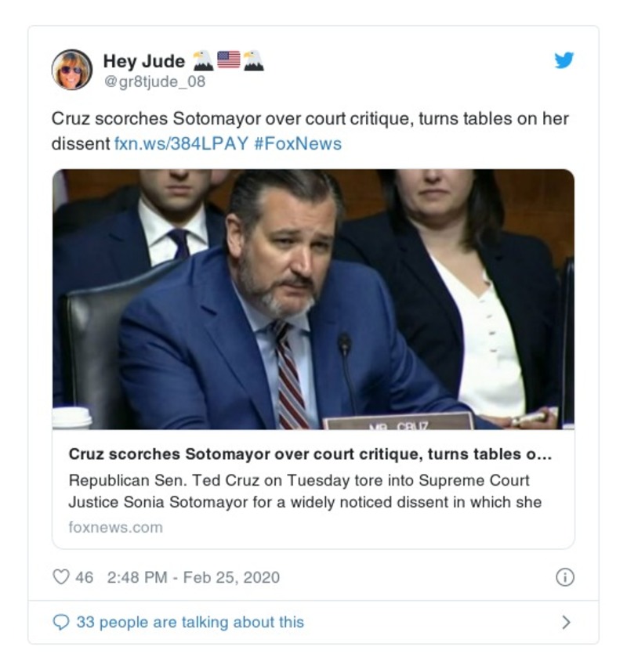Click the foxnews.com domain label
The image size is (627, 672).
pyautogui.click(x=115, y=527)
